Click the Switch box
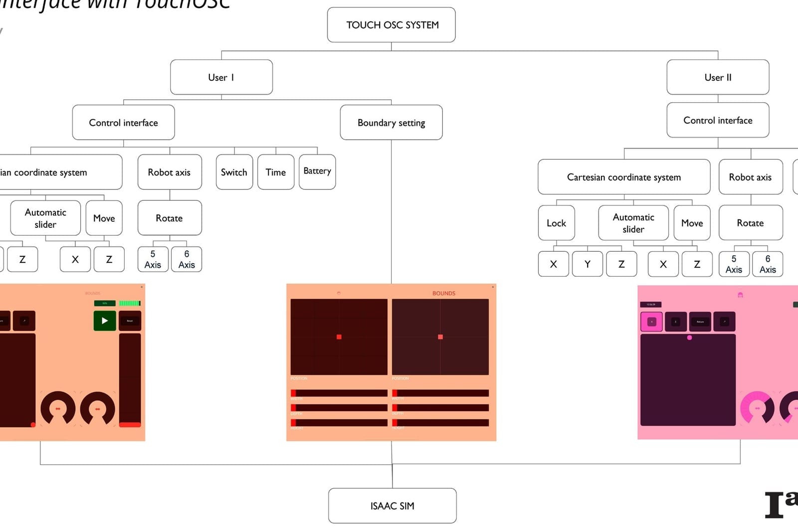 [x=234, y=172]
